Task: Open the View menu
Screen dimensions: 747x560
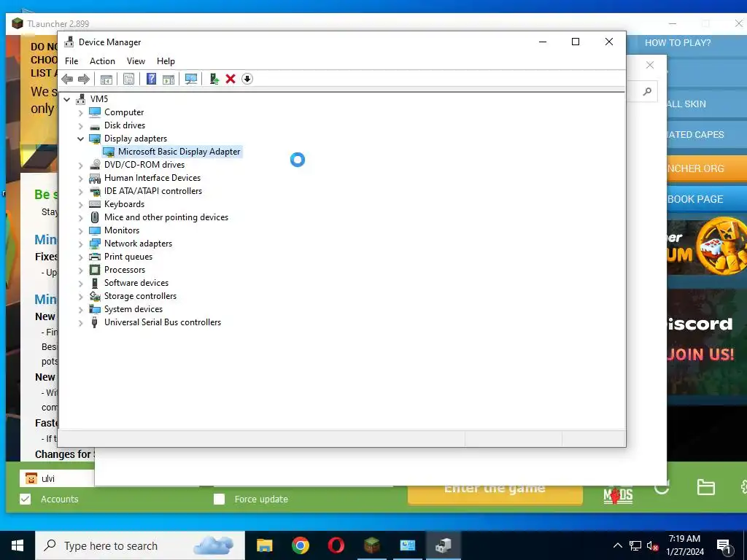Action: click(x=136, y=61)
